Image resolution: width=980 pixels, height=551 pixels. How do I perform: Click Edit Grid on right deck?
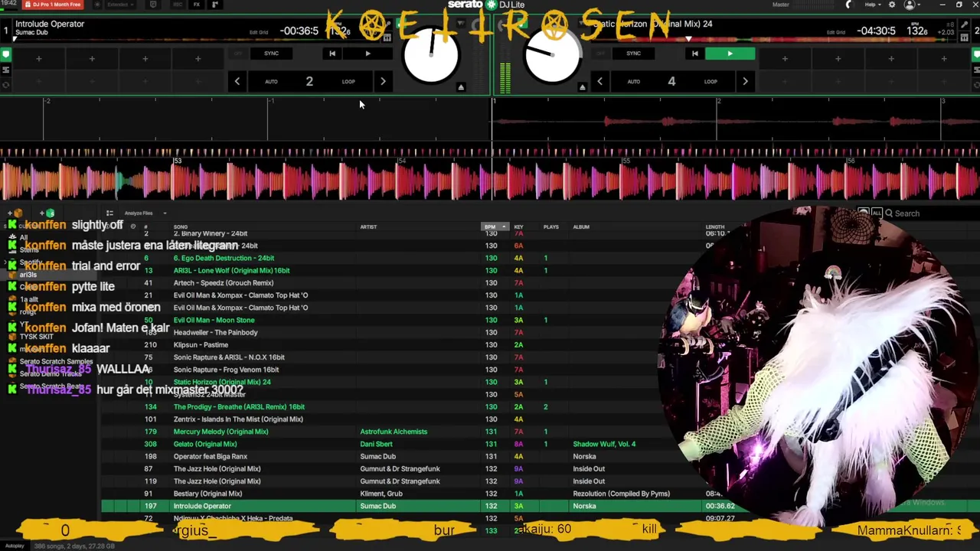[836, 32]
